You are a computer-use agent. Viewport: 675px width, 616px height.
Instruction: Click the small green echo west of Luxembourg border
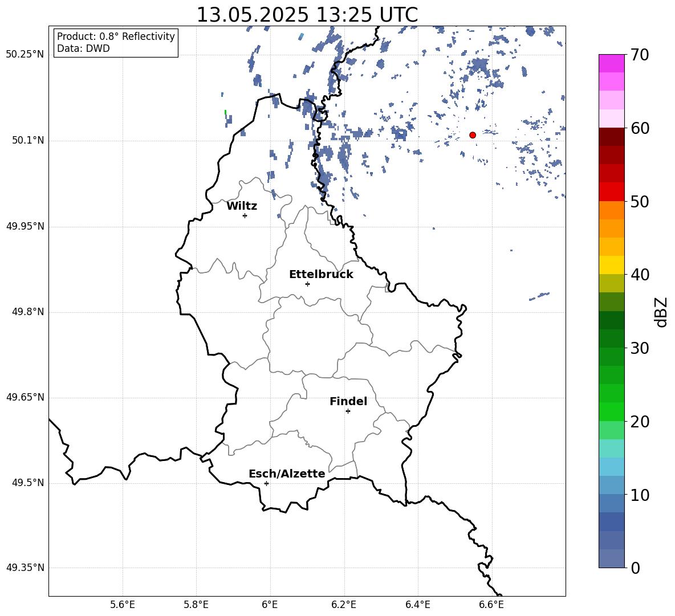[x=225, y=113]
